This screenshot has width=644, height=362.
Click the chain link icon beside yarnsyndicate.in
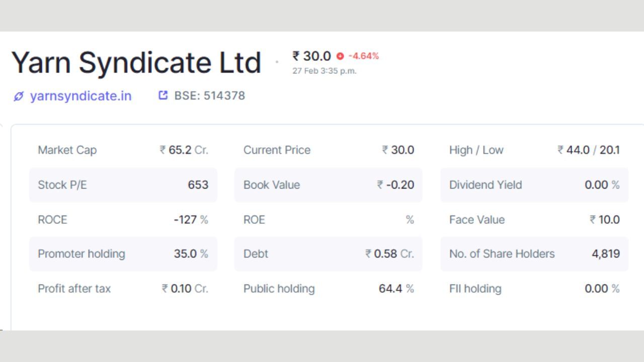click(19, 96)
